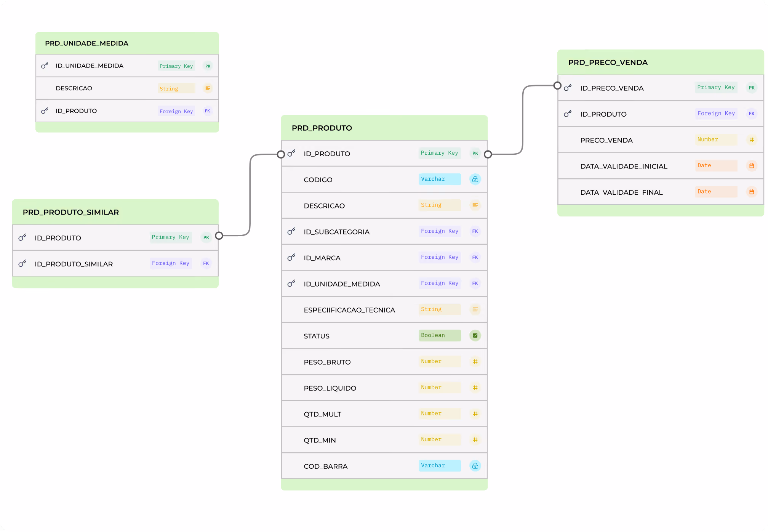Select the QTD_MULT field name
768x532 pixels.
(323, 414)
